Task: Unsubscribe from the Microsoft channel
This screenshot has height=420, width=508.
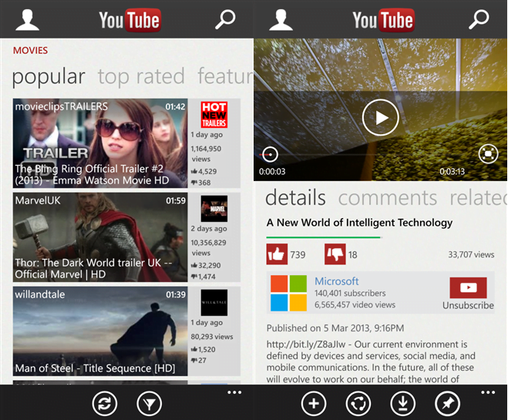Action: point(468,294)
